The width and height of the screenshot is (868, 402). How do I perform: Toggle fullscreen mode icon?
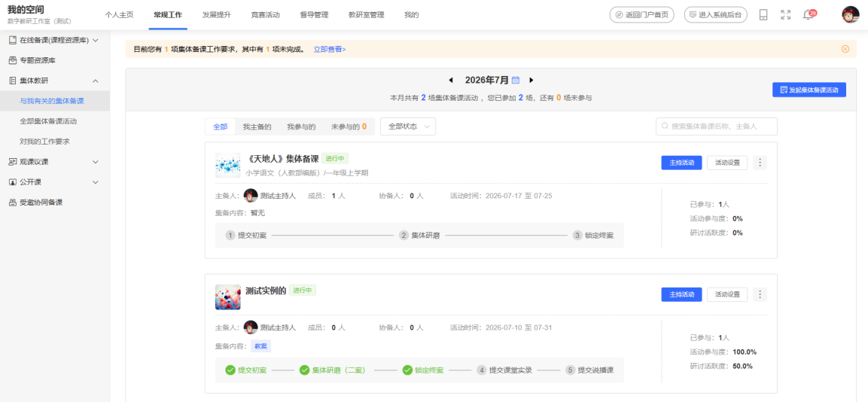tap(785, 15)
